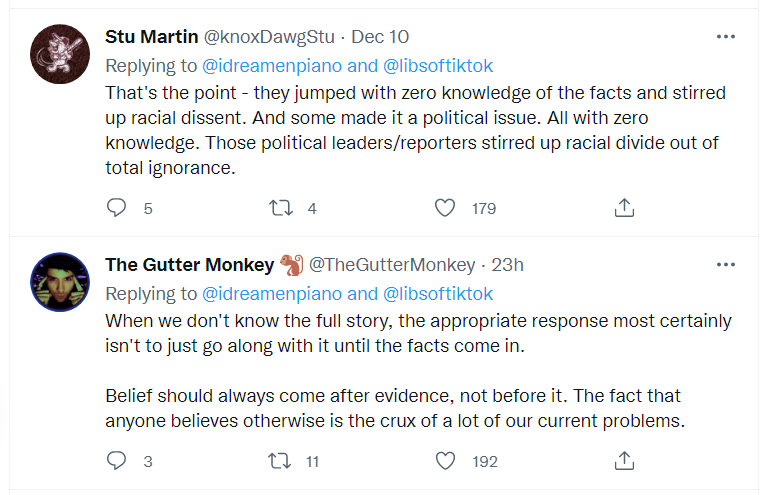This screenshot has height=495, width=765.
Task: Retweet Stu Martin's tweet
Action: (x=280, y=208)
